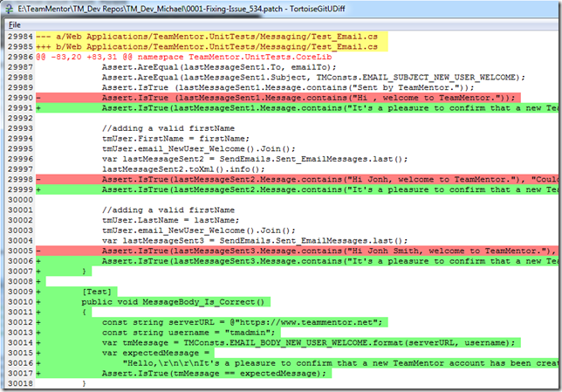Screen dimensions: 562x392
Task: Click line number 30018 in the margin
Action: click(20, 383)
